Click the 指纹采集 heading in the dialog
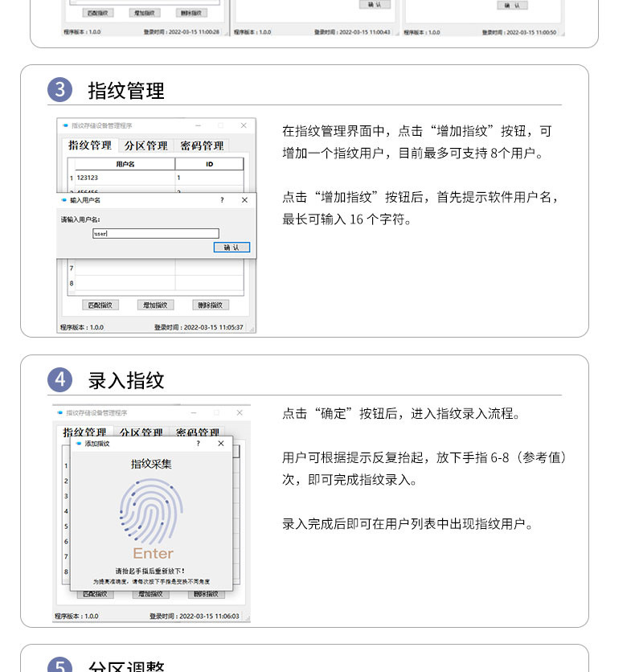This screenshot has height=672, width=635. (151, 464)
